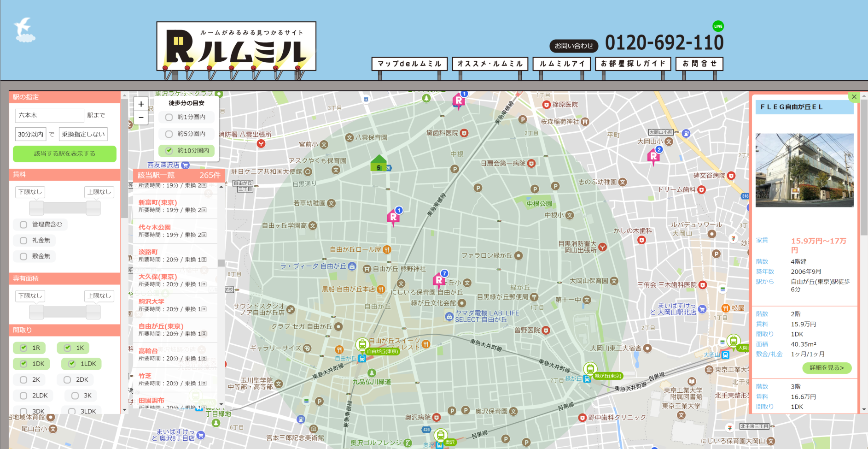Click the 篠原医院 hospital icon
The height and width of the screenshot is (449, 868).
[x=546, y=105]
